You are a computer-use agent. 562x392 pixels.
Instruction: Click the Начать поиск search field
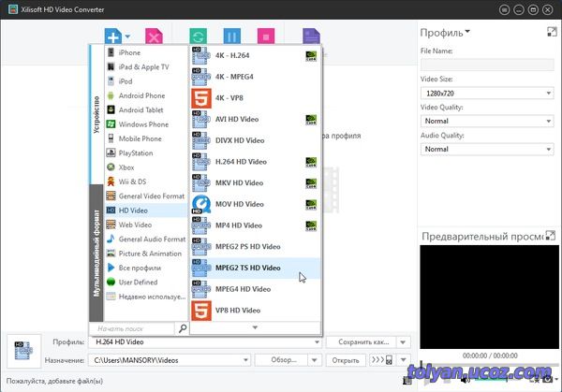pos(131,328)
